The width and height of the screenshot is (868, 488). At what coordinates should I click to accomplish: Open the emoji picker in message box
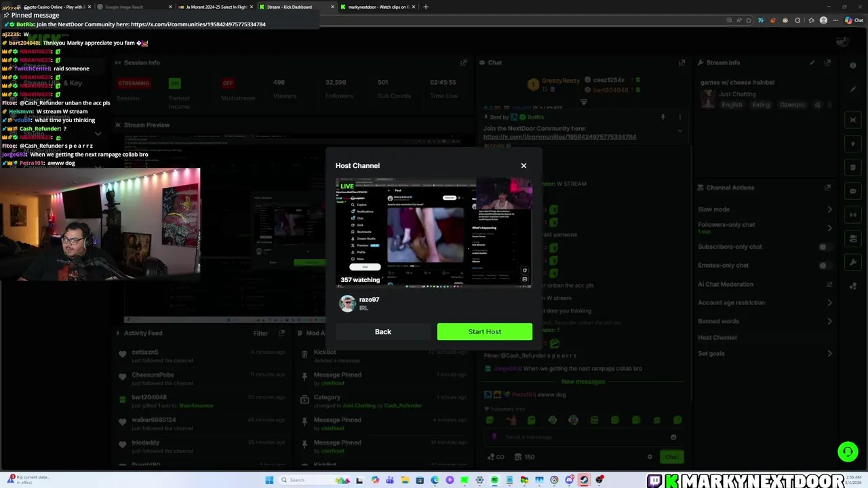(x=673, y=437)
